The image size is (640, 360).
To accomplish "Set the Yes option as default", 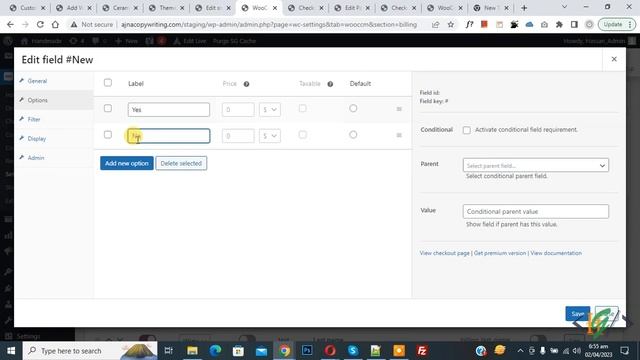I will pyautogui.click(x=353, y=108).
